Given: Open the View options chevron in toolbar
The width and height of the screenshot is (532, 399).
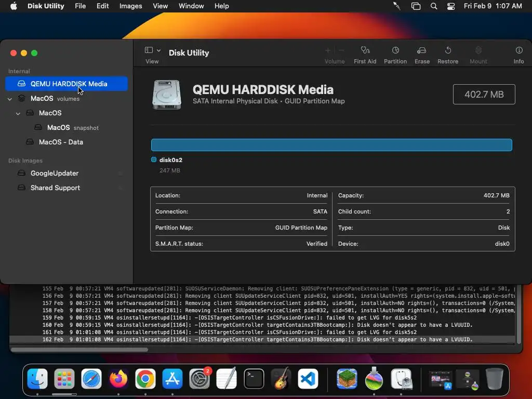Looking at the screenshot, I should point(158,50).
